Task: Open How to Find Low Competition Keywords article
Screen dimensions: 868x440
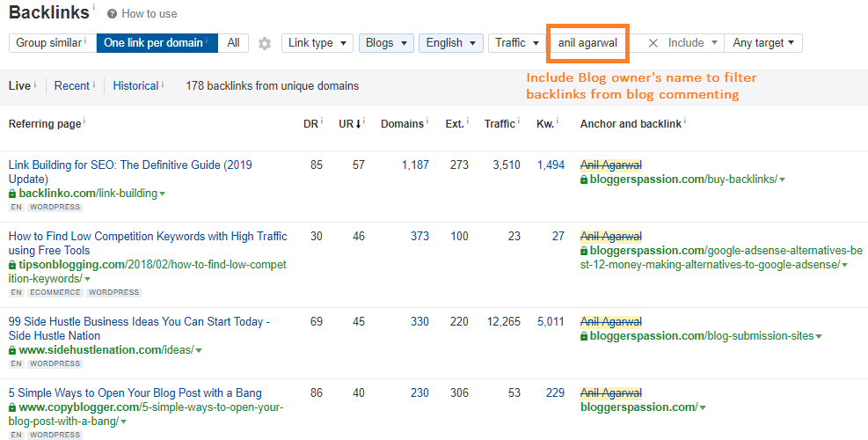Action: pyautogui.click(x=148, y=243)
